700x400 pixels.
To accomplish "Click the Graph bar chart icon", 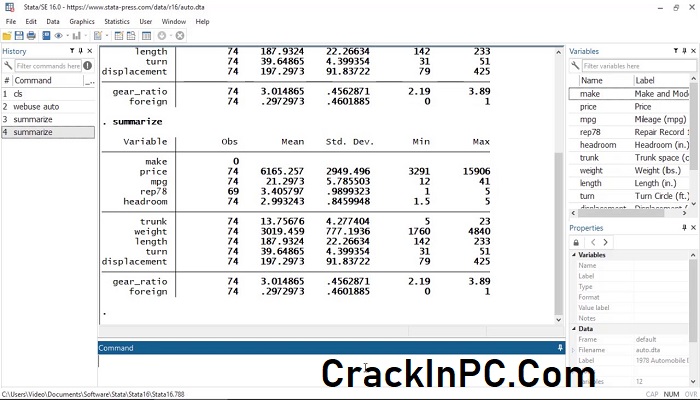I will (x=76, y=36).
